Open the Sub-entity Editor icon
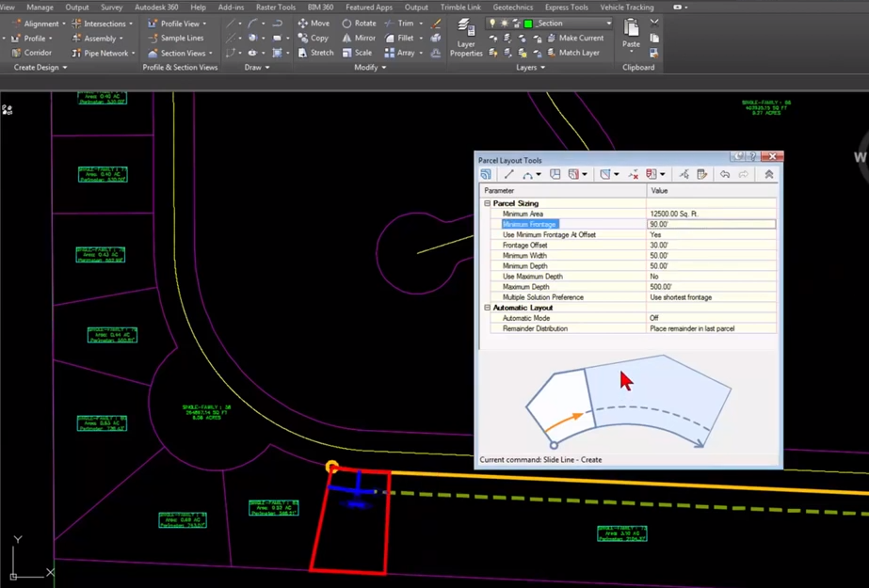Screen dimensions: 869x588 (702, 174)
